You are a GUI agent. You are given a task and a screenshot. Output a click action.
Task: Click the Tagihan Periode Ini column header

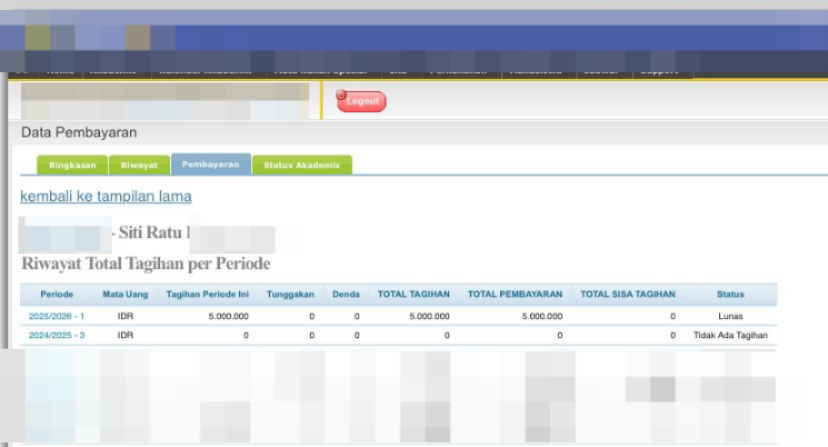pos(207,295)
